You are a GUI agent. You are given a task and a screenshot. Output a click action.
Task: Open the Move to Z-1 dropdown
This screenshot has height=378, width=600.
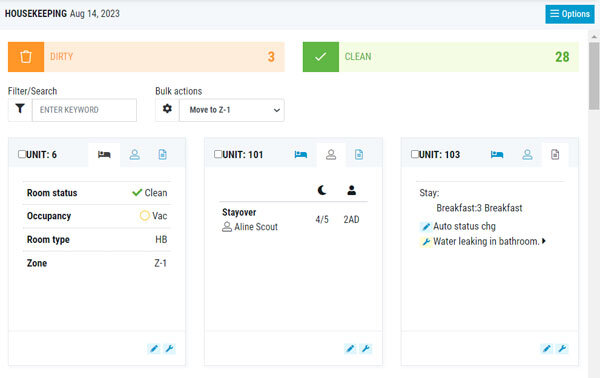(232, 110)
